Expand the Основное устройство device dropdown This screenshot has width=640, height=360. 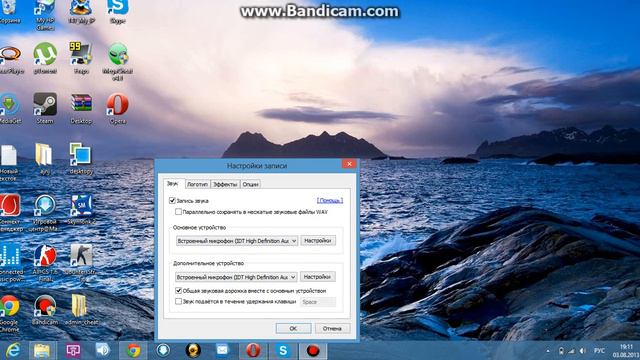point(237,241)
